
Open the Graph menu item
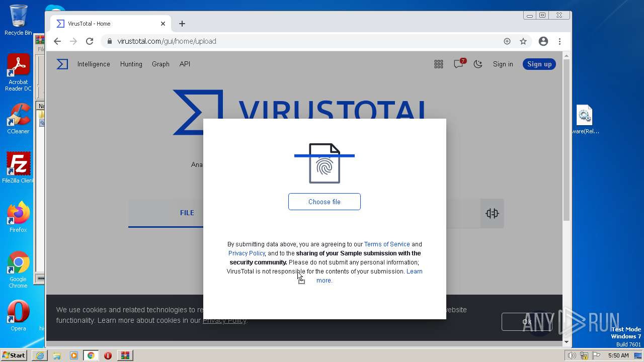[160, 64]
